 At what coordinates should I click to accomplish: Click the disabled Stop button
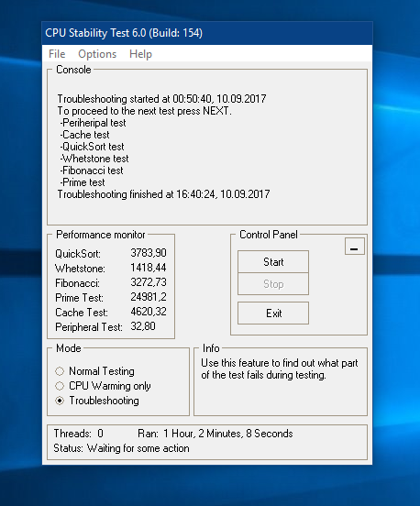point(273,284)
